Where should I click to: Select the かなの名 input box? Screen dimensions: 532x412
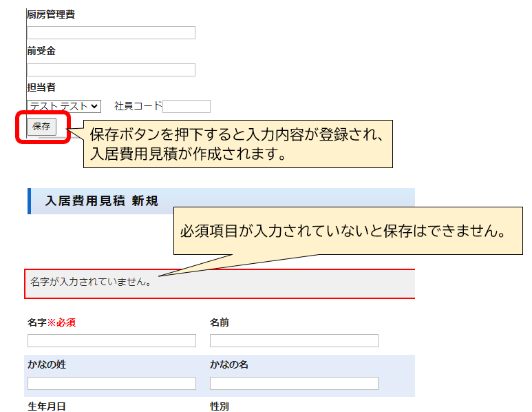click(x=294, y=383)
